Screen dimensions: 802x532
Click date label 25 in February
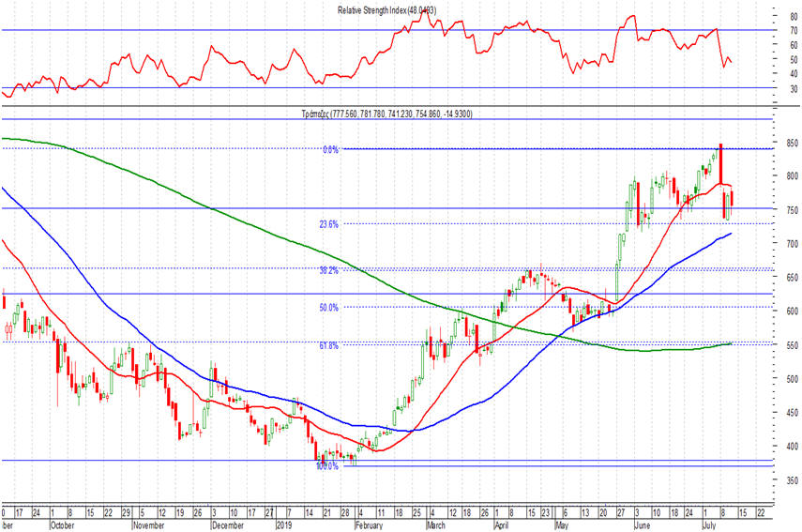pos(417,513)
